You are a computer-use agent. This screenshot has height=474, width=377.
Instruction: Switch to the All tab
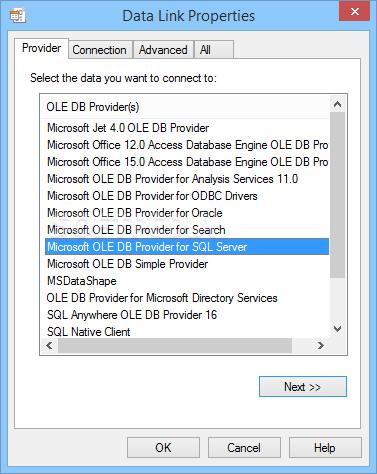tap(214, 50)
